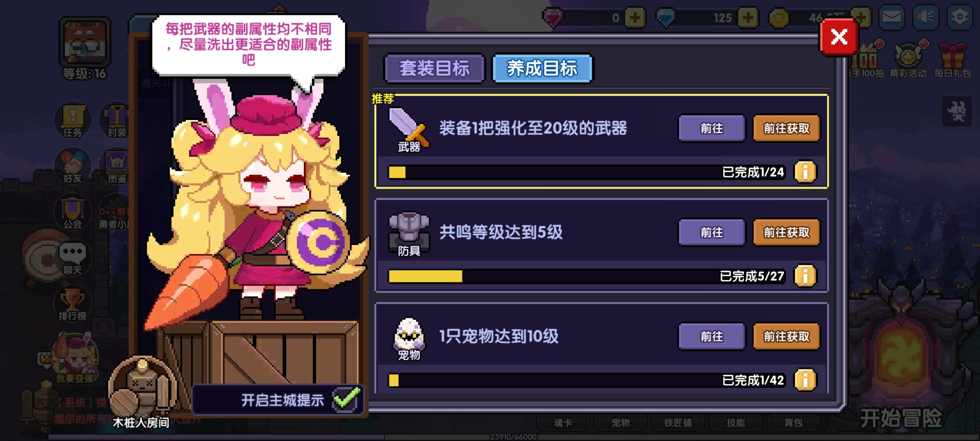Open the 木桩人房间 training dummy room

click(x=141, y=392)
